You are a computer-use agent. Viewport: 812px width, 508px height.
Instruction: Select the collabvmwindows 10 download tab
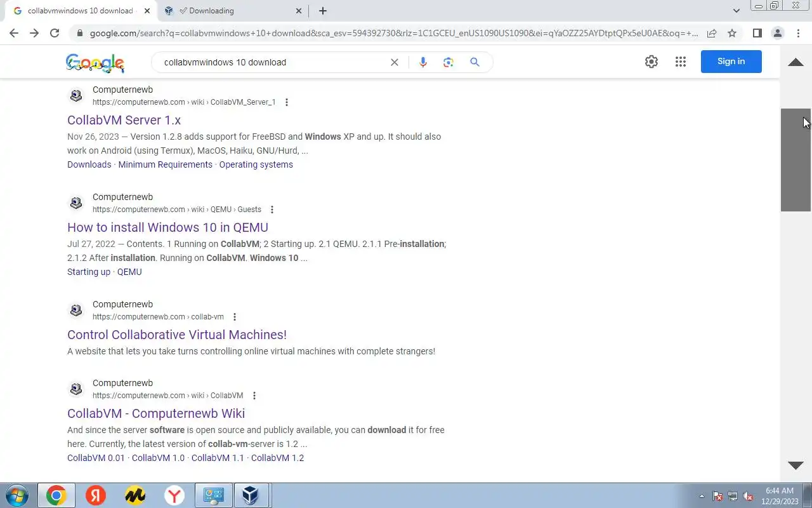pos(80,11)
